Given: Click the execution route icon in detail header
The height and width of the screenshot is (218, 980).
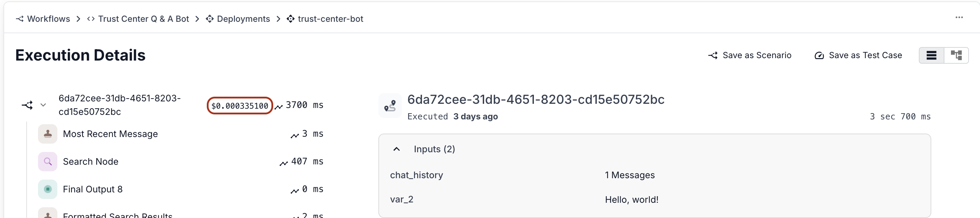Looking at the screenshot, I should (390, 106).
